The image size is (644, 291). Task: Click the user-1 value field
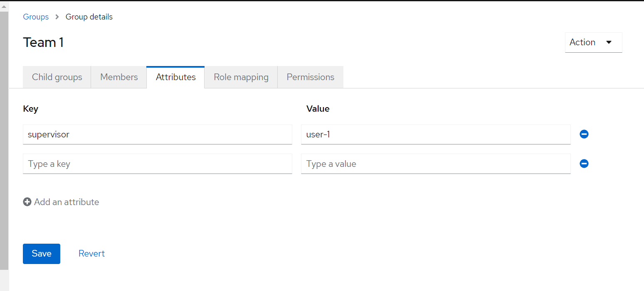tap(435, 134)
